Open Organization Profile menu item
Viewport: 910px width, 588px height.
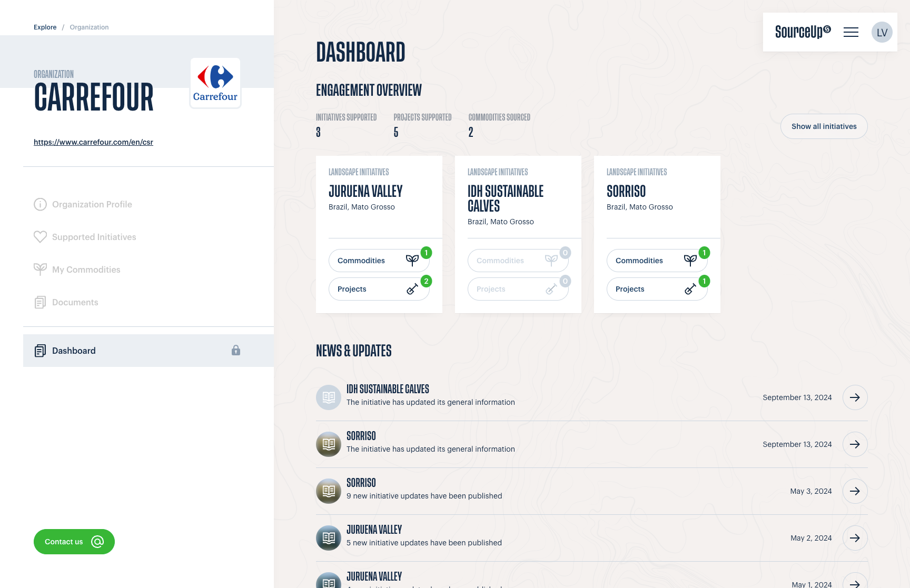click(149, 204)
